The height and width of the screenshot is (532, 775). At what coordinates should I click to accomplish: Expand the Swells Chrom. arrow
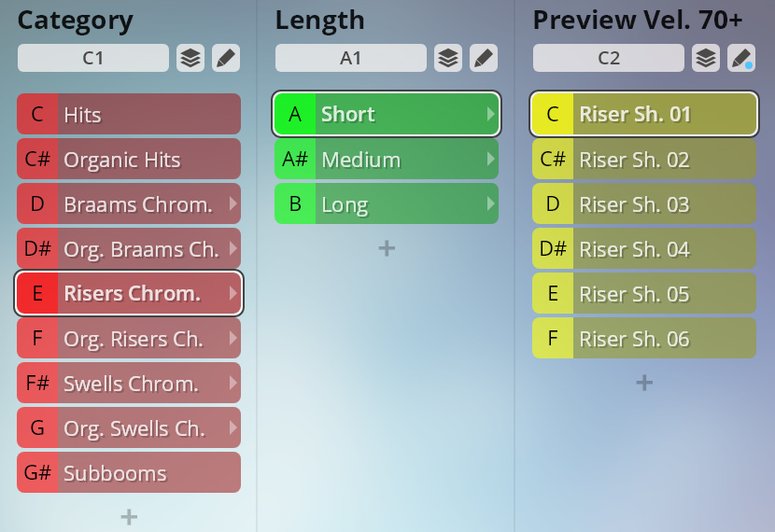[232, 383]
